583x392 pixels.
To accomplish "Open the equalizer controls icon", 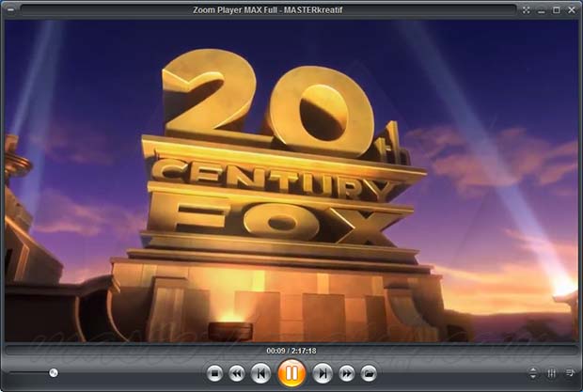I will tap(551, 373).
